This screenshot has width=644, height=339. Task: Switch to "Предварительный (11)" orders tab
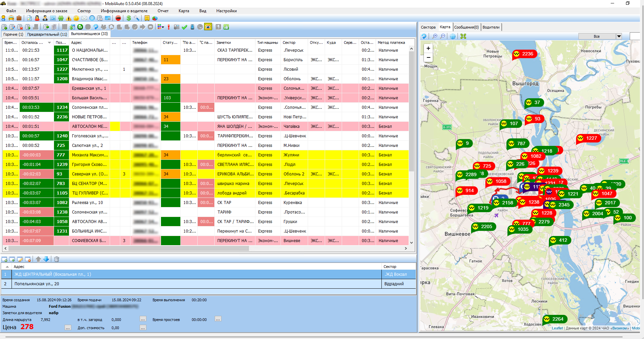coord(47,34)
